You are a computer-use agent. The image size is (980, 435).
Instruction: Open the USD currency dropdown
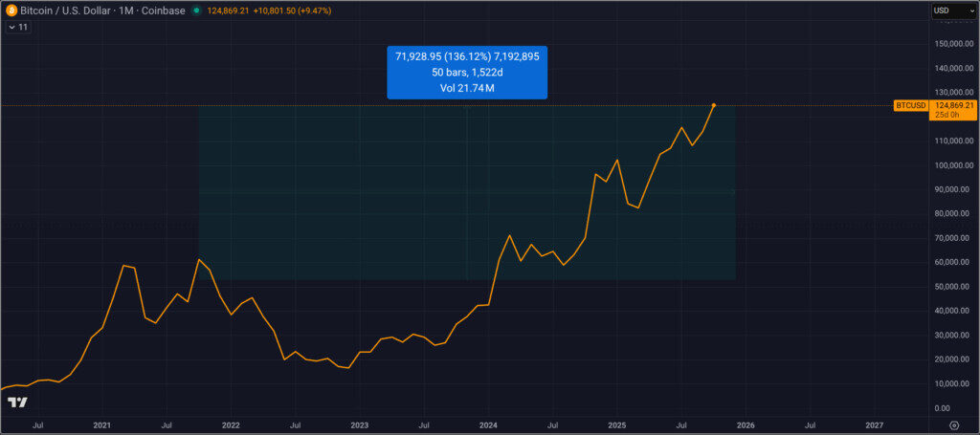[953, 11]
